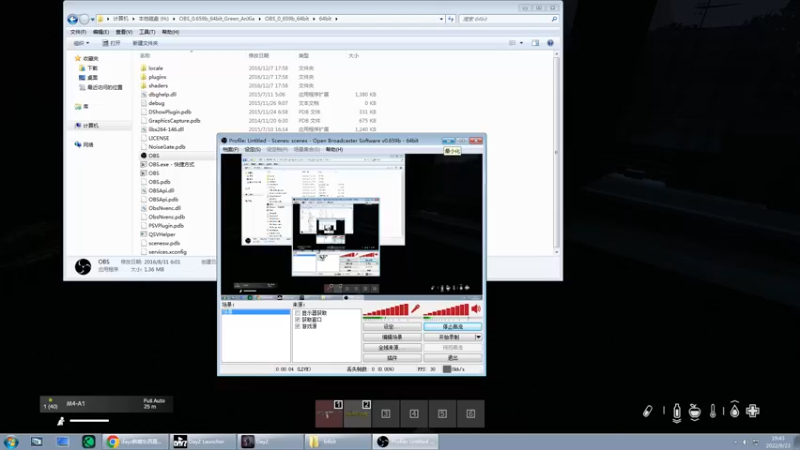Mute desktop audio speaker icon in OBS
This screenshot has height=450, width=800.
coord(476,309)
